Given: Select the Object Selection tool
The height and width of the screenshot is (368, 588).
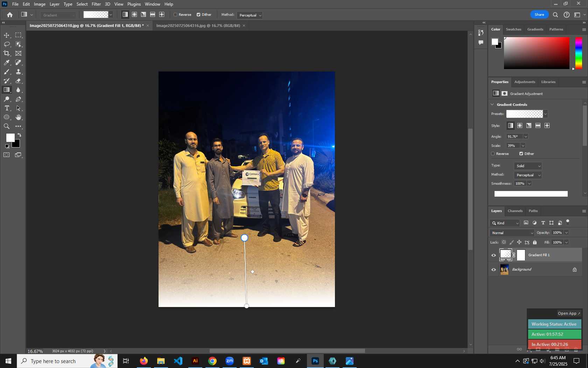Looking at the screenshot, I should (x=19, y=44).
